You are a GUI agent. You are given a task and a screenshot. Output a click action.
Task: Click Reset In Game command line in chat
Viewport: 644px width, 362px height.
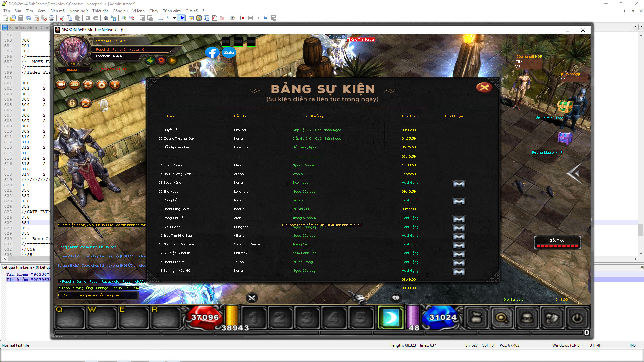pos(102,282)
